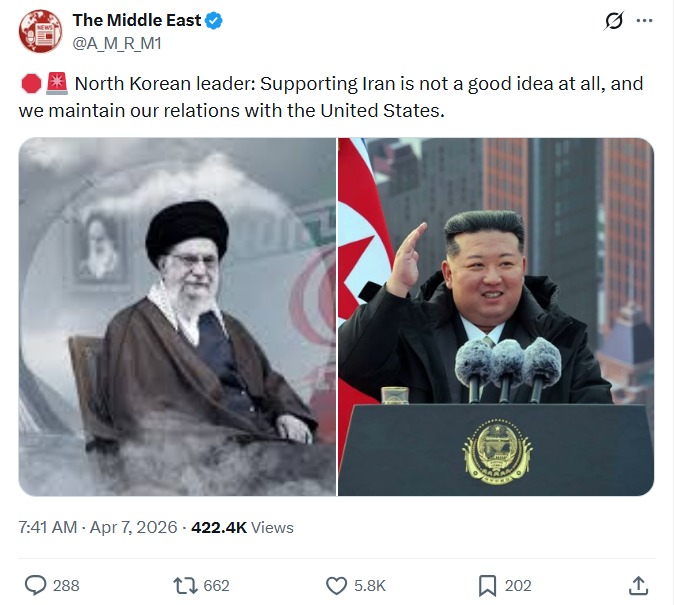The height and width of the screenshot is (605, 675).
Task: Bookmark the post with the bookmark icon
Action: pyautogui.click(x=487, y=586)
